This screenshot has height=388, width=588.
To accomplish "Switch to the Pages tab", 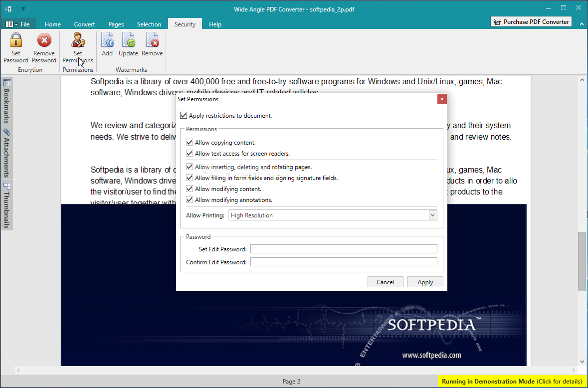I will coord(116,24).
